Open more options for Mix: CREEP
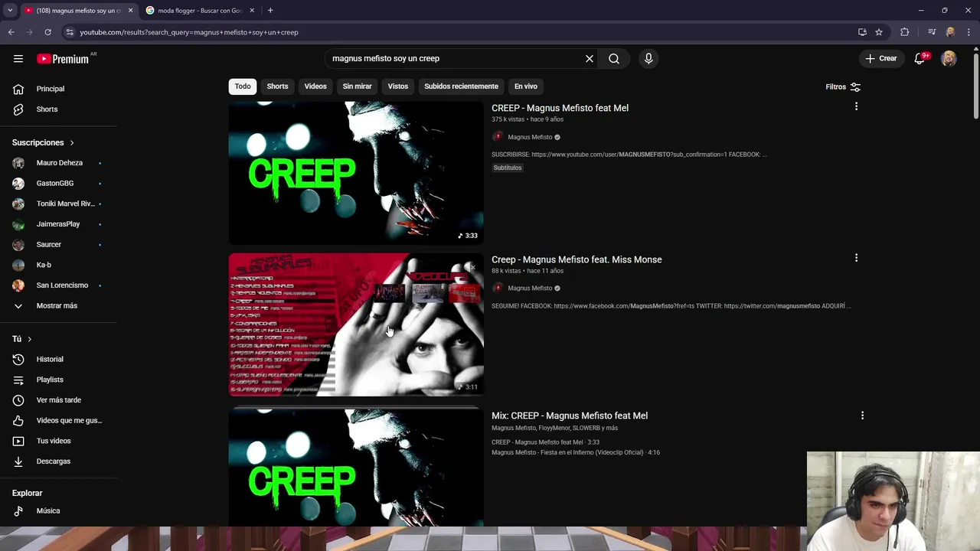The width and height of the screenshot is (980, 551). click(x=862, y=416)
